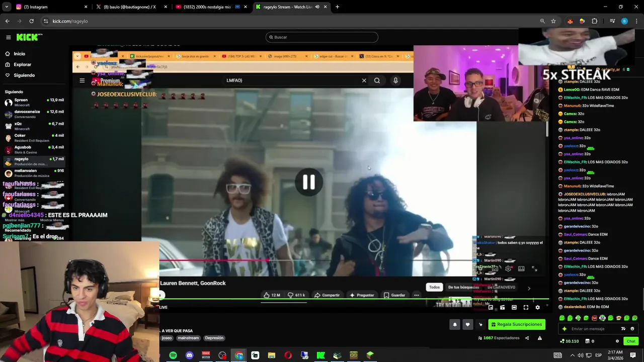The width and height of the screenshot is (644, 362).
Task: Open the channel points 10.110 balance
Action: click(570, 341)
